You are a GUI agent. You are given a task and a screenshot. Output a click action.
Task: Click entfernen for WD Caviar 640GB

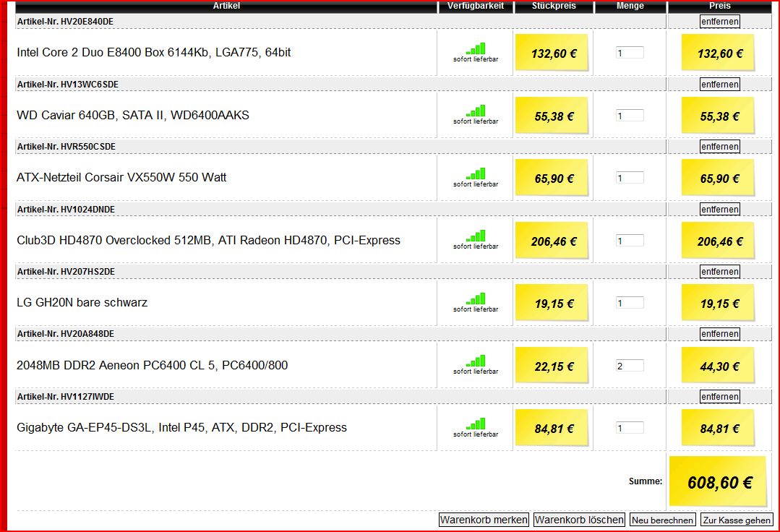719,84
